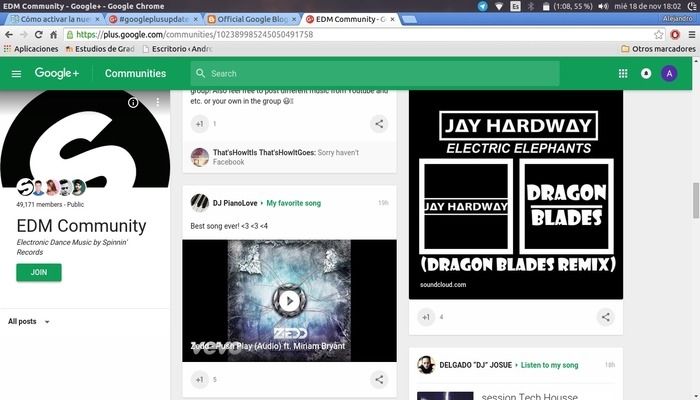The height and width of the screenshot is (400, 700).
Task: Click the page vertical scrollbar thumb
Action: coord(696,200)
